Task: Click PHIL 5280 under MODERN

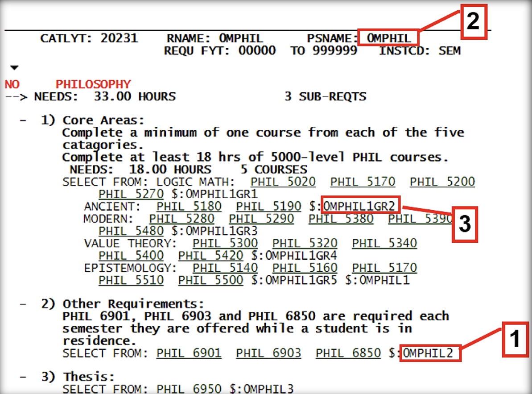Action: pyautogui.click(x=181, y=219)
